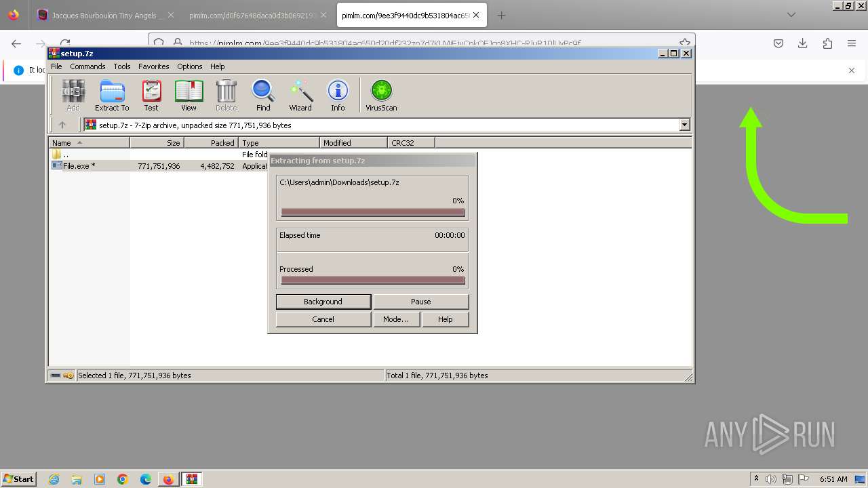Click the Delete trash icon
868x488 pixels.
(x=226, y=95)
